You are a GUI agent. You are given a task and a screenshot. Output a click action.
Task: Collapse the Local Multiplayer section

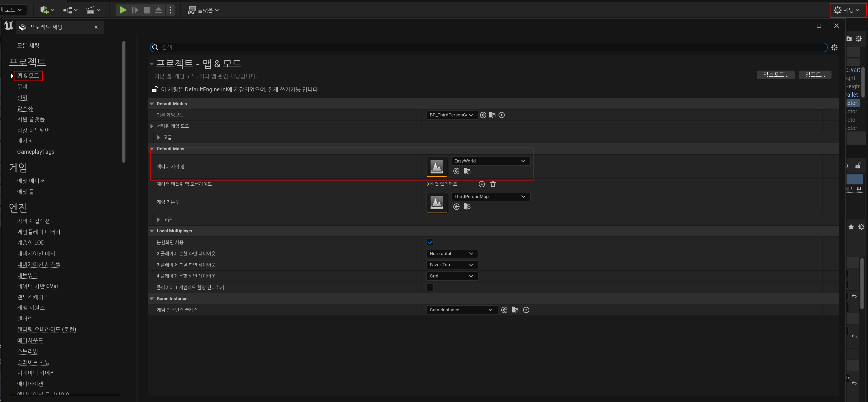click(x=152, y=231)
